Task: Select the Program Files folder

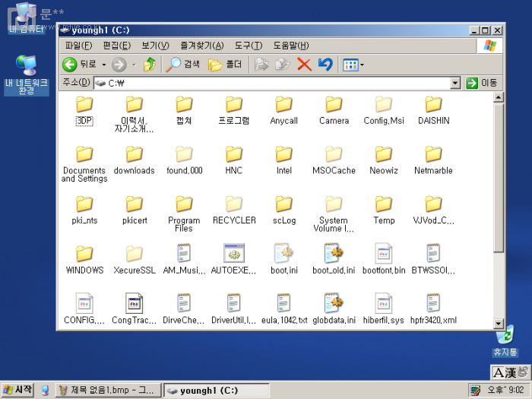Action: (x=184, y=214)
